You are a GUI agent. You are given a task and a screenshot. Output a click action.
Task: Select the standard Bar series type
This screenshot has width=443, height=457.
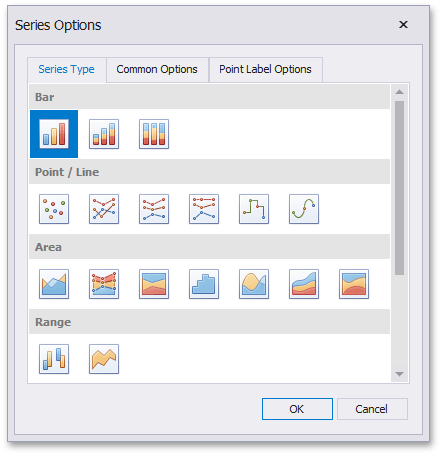[54, 134]
